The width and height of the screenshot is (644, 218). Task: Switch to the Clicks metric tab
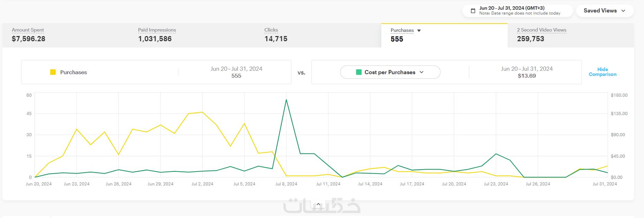[x=276, y=35]
